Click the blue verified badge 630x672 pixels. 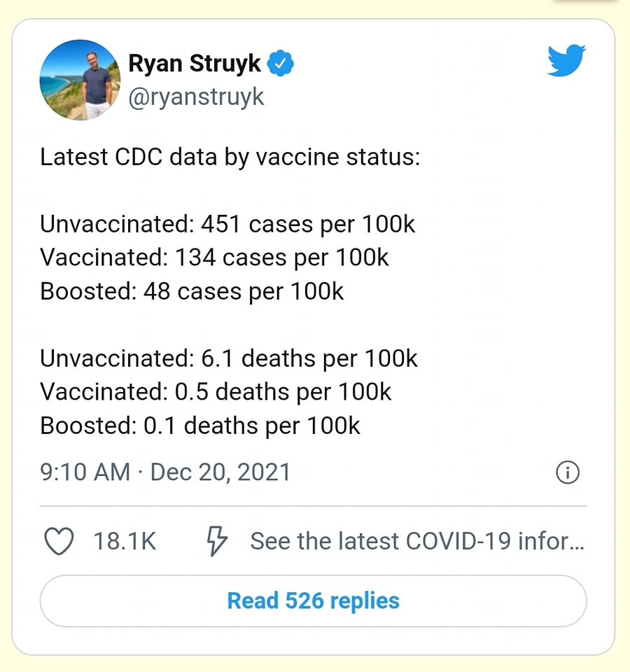(282, 64)
